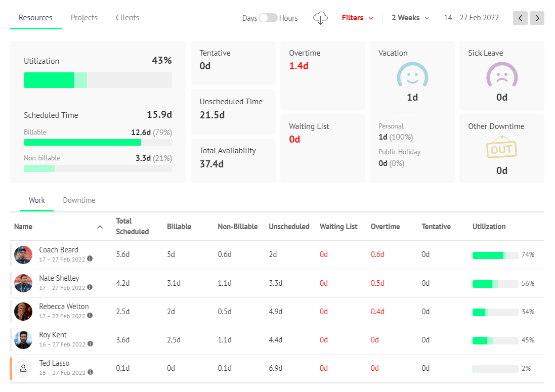Click the placeholder avatar icon for Ted Lasso
555x392 pixels.
coord(23,368)
